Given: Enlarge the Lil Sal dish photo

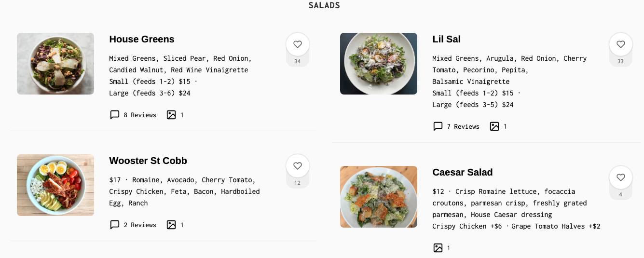Looking at the screenshot, I should click(379, 64).
